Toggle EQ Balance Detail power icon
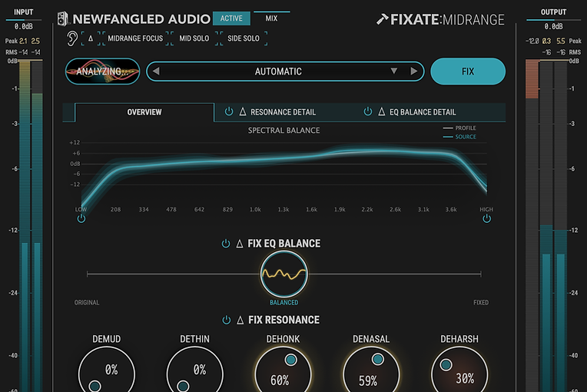Image resolution: width=587 pixels, height=392 pixels. coord(368,111)
